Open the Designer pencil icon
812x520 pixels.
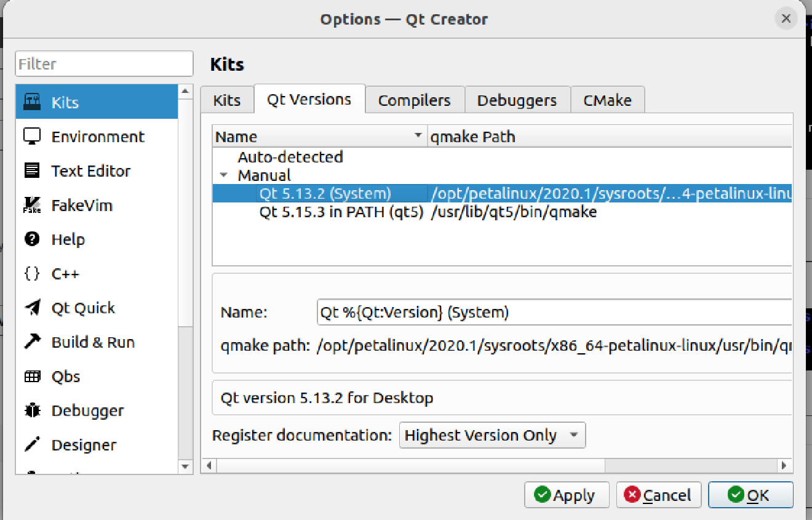[32, 444]
